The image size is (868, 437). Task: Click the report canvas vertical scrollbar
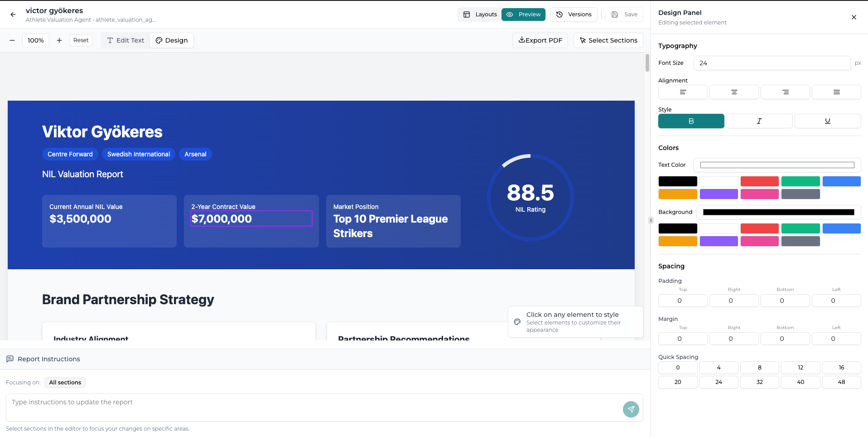pyautogui.click(x=647, y=63)
